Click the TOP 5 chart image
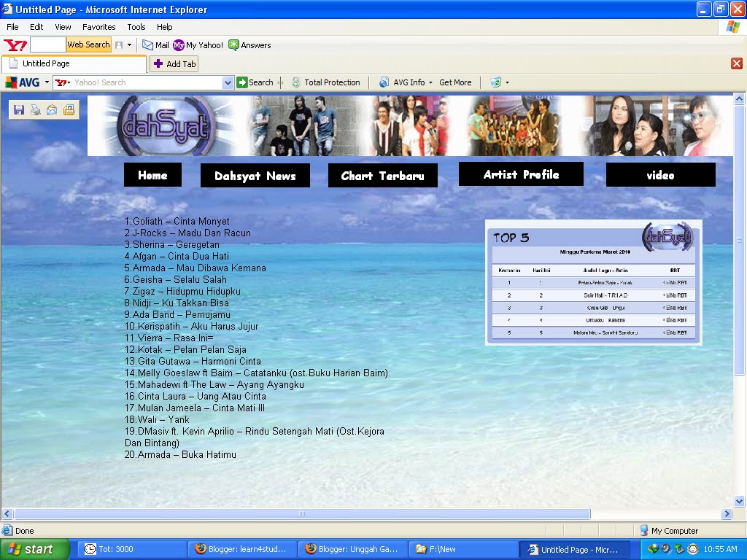Screen dimensions: 747x560 pos(594,282)
